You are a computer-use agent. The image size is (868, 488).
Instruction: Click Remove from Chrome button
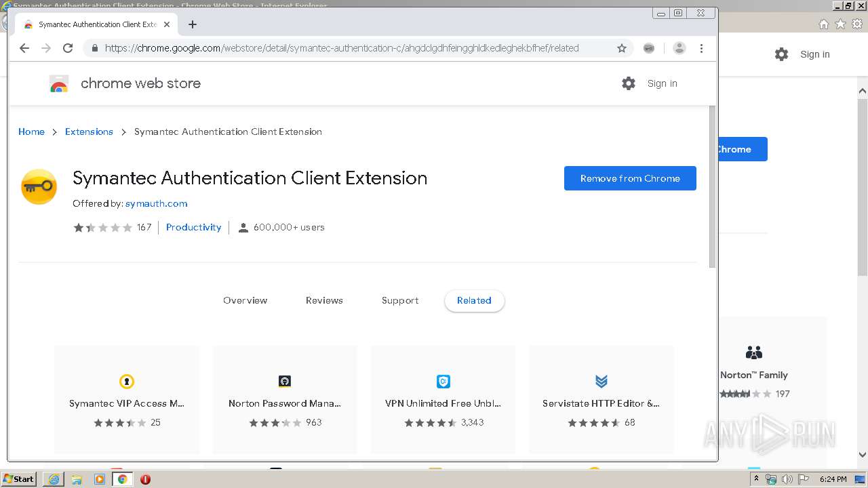630,178
